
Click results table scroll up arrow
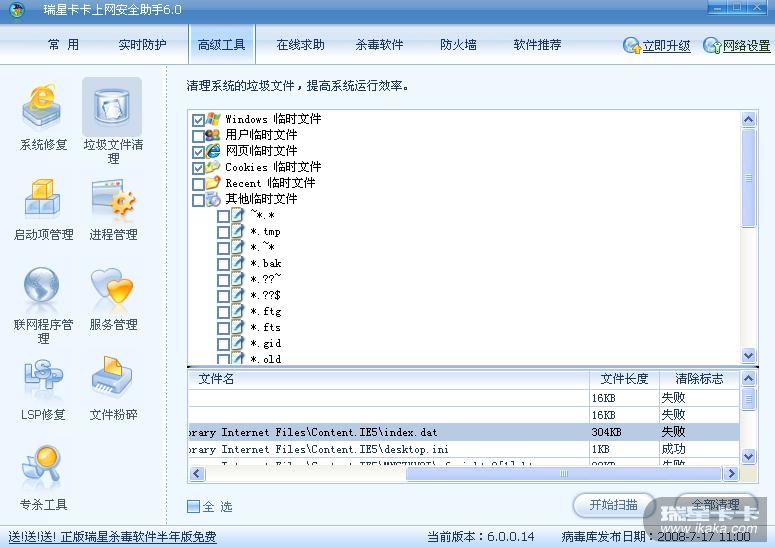pyautogui.click(x=748, y=379)
